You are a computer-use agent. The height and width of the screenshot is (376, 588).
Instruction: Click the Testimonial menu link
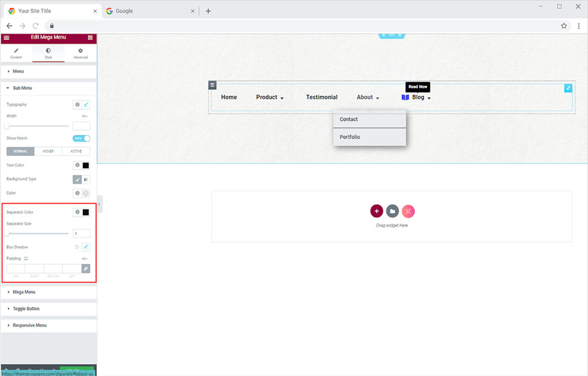pyautogui.click(x=321, y=97)
